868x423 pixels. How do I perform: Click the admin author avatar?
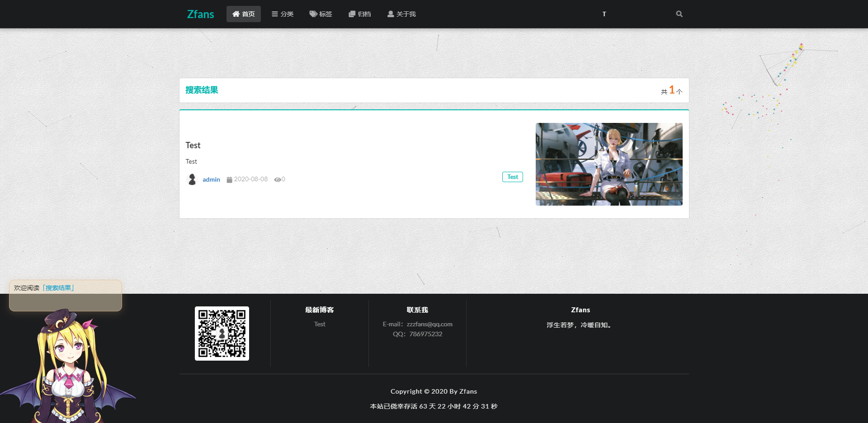click(192, 179)
